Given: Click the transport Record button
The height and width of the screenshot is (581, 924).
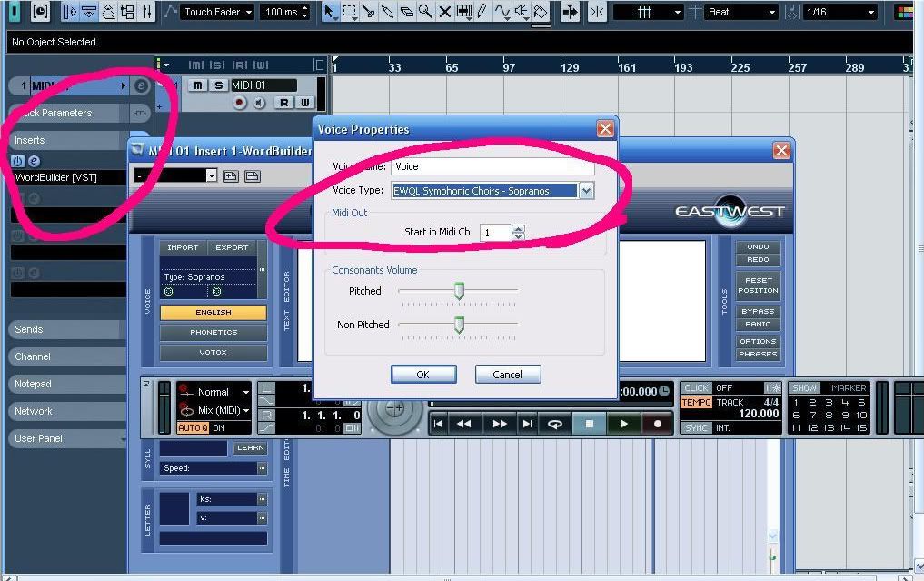Looking at the screenshot, I should coord(657,424).
